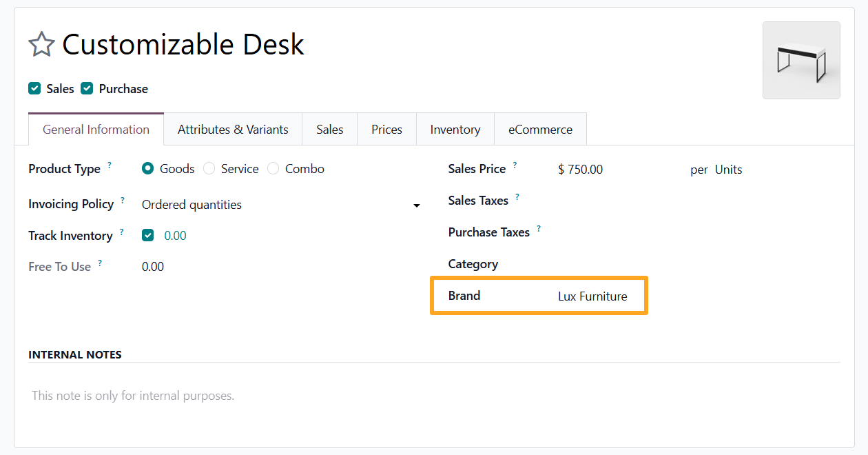Show help tooltip next to Invoicing Policy
Image resolution: width=868 pixels, height=455 pixels.
click(123, 201)
